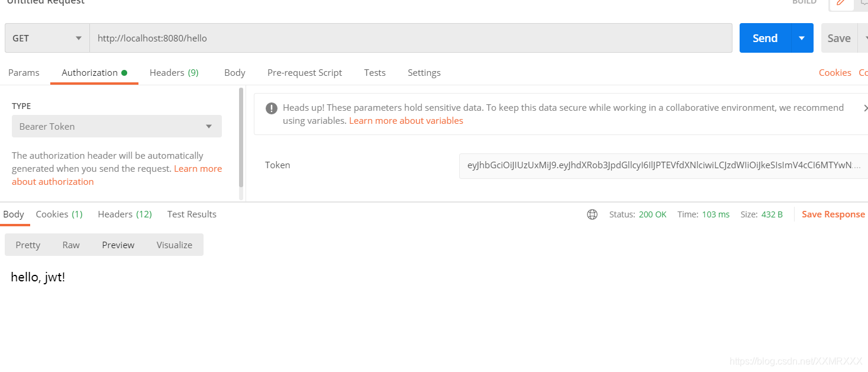Viewport: 868px width, 372px height.
Task: Open response Headers (12) tab
Action: 125,214
